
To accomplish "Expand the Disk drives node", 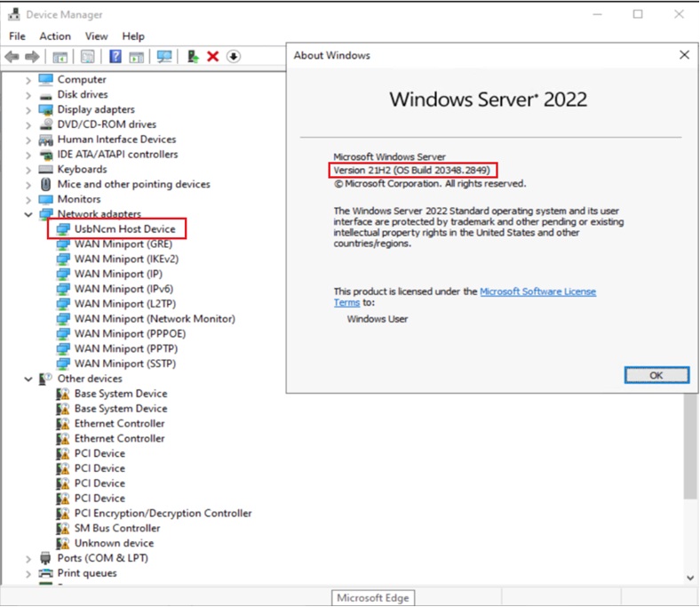I will [x=28, y=95].
